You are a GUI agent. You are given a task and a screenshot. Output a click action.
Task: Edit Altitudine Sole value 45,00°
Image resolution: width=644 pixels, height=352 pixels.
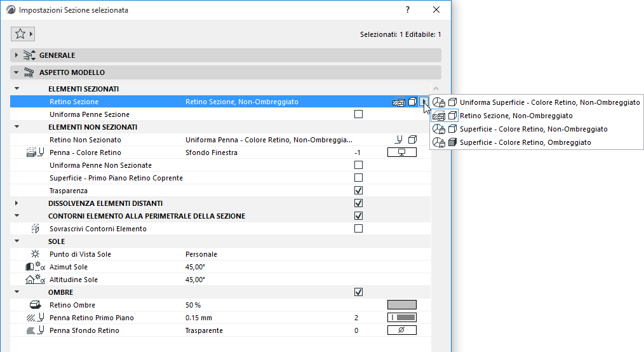point(195,280)
